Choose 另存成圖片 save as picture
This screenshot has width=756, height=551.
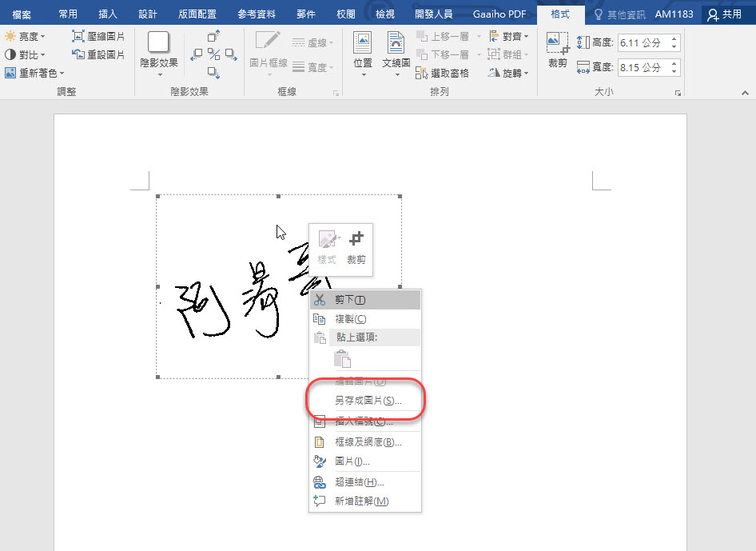point(365,401)
